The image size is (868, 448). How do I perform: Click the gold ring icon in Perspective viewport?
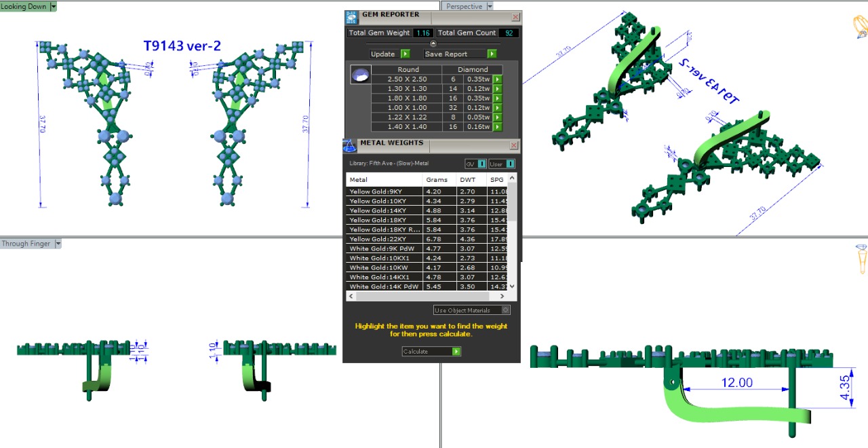click(859, 26)
